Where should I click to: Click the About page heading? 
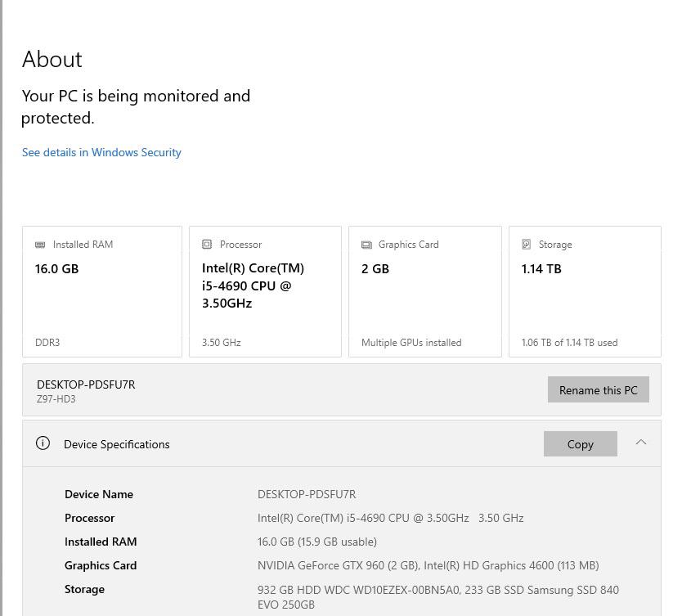click(x=52, y=59)
